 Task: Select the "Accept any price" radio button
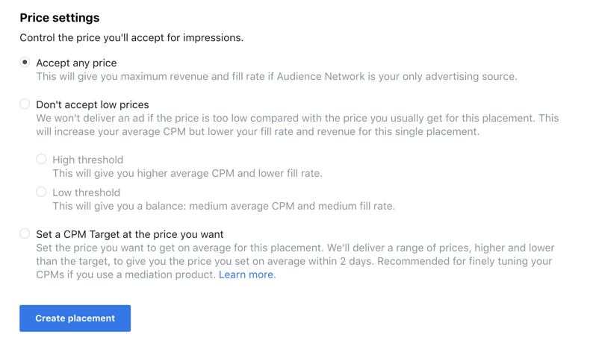point(25,63)
